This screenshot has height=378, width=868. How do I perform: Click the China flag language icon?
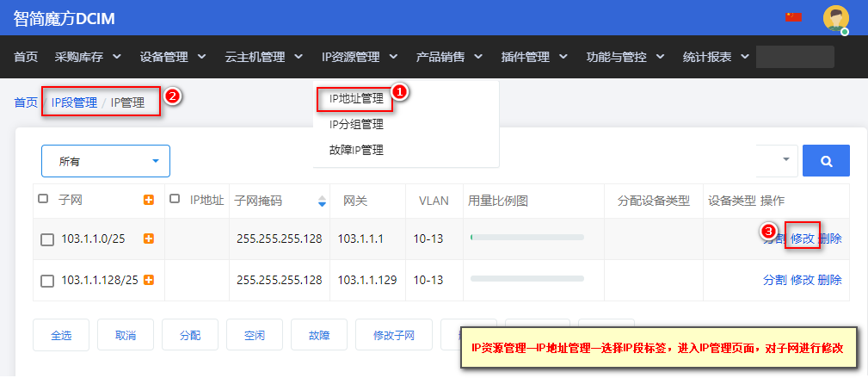[x=794, y=17]
